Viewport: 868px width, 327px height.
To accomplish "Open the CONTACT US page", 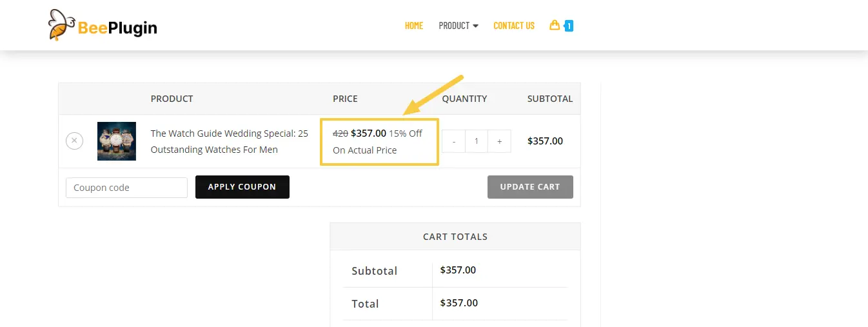I will pyautogui.click(x=514, y=26).
